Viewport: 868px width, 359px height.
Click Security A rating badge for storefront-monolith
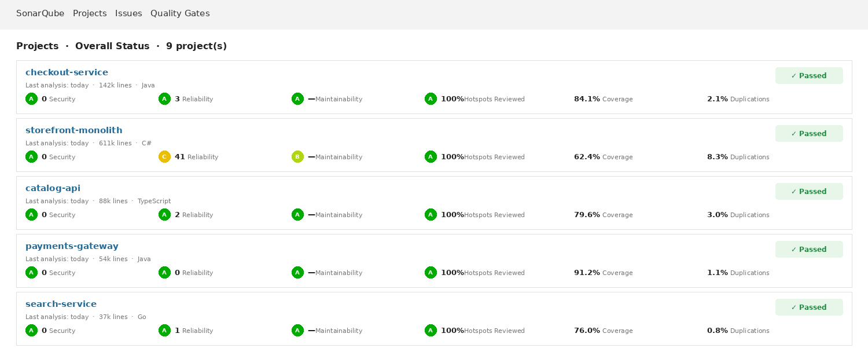tap(31, 157)
